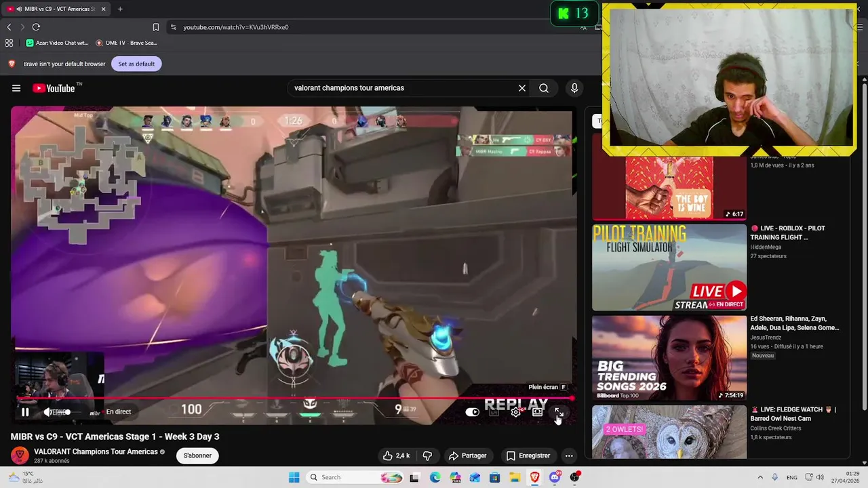The height and width of the screenshot is (488, 868).
Task: Open Collins Creek Critters channel link
Action: coord(776,428)
